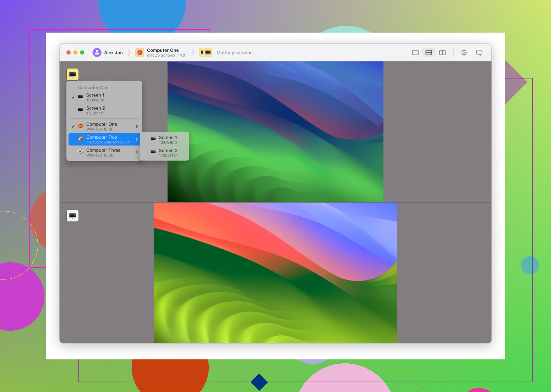Select Screen 1 1280x800 under Computer One
The image size is (551, 392).
click(x=104, y=97)
